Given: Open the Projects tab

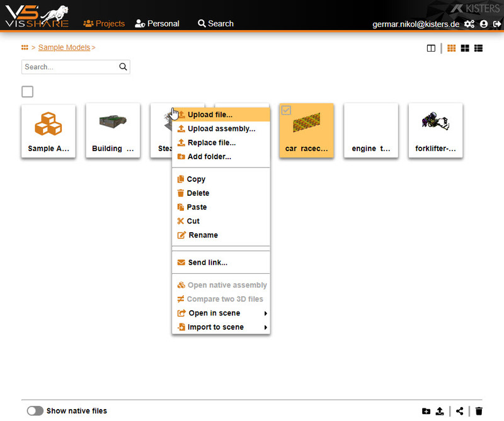Looking at the screenshot, I should click(104, 23).
